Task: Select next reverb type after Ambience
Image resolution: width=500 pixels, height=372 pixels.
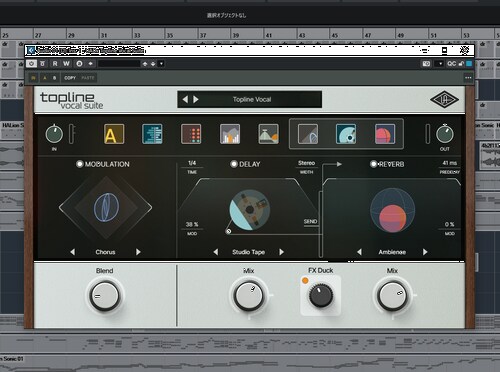Action: (x=425, y=252)
